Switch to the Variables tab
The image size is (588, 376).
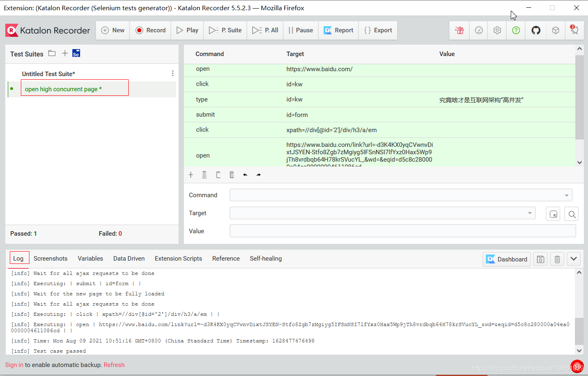[x=90, y=259]
